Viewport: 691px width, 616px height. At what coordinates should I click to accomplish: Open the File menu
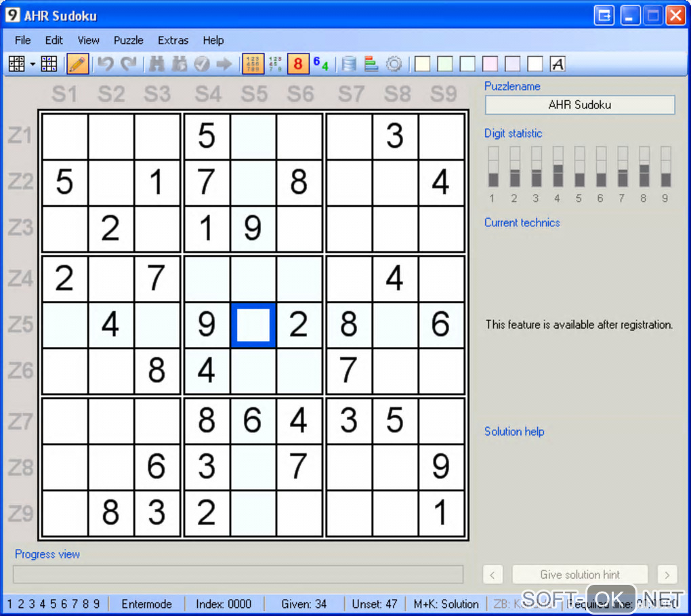pyautogui.click(x=22, y=40)
